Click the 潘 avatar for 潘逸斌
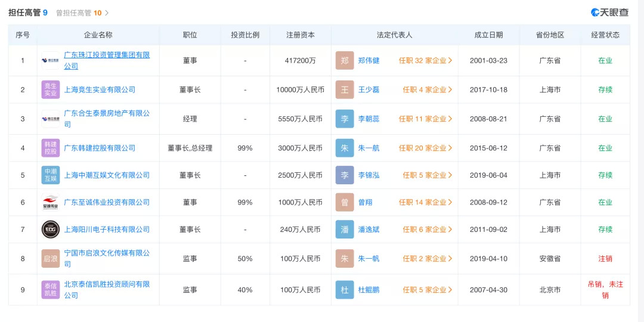This screenshot has width=644, height=322. [345, 230]
